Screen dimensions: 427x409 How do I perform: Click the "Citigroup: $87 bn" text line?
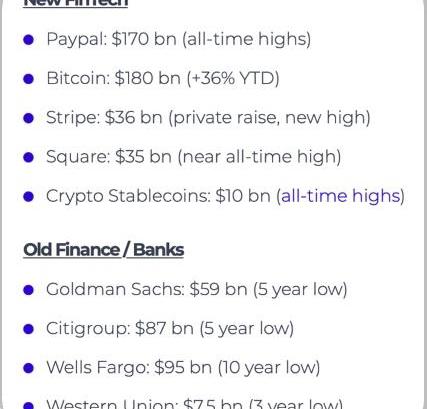click(170, 329)
